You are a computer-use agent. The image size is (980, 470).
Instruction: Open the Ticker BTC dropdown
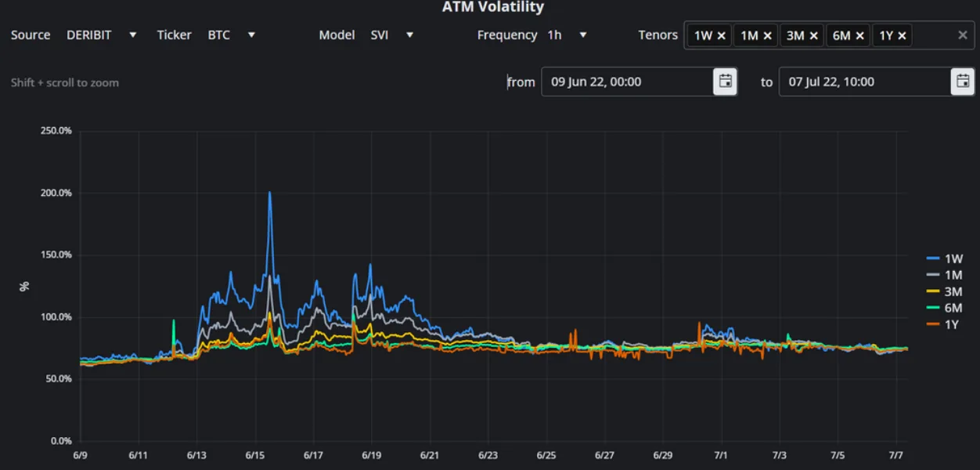(232, 35)
